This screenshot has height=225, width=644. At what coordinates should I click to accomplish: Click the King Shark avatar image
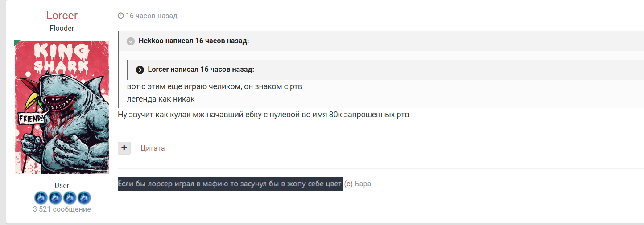coord(62,107)
